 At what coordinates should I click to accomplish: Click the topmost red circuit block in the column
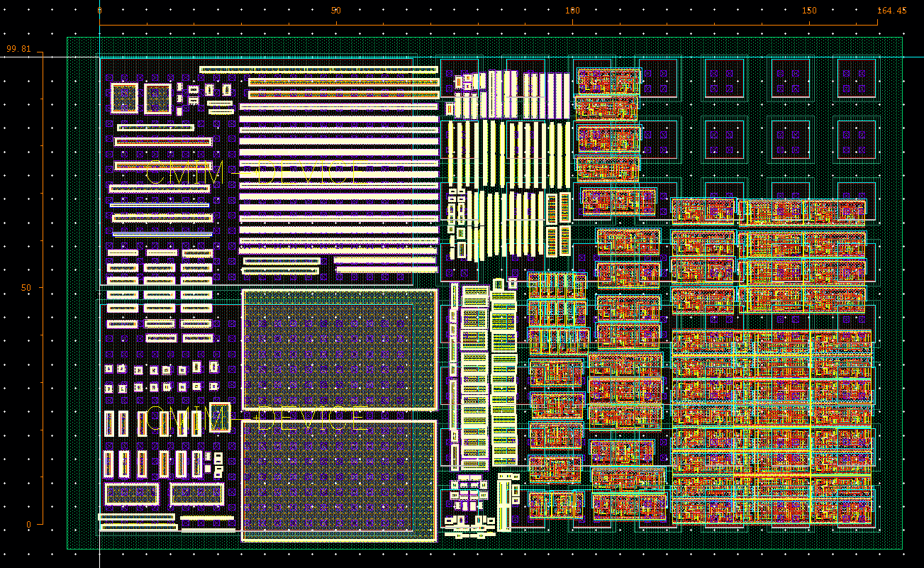[x=608, y=81]
